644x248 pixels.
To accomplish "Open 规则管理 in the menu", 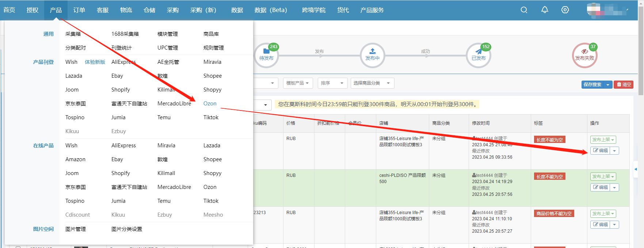I will pyautogui.click(x=214, y=48).
